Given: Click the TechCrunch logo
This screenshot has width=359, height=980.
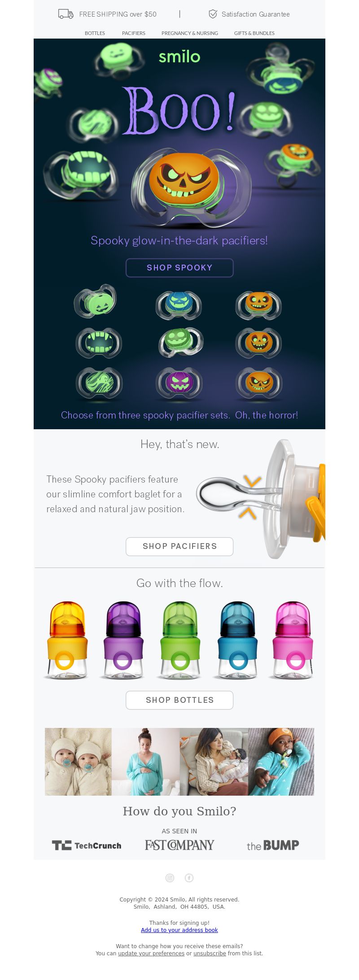Looking at the screenshot, I should (87, 845).
